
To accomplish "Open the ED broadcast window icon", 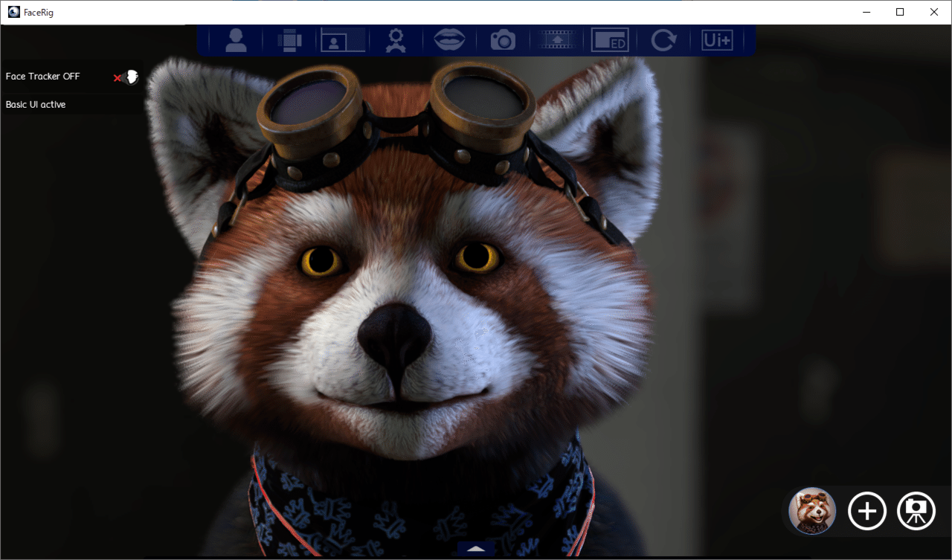I will [610, 40].
